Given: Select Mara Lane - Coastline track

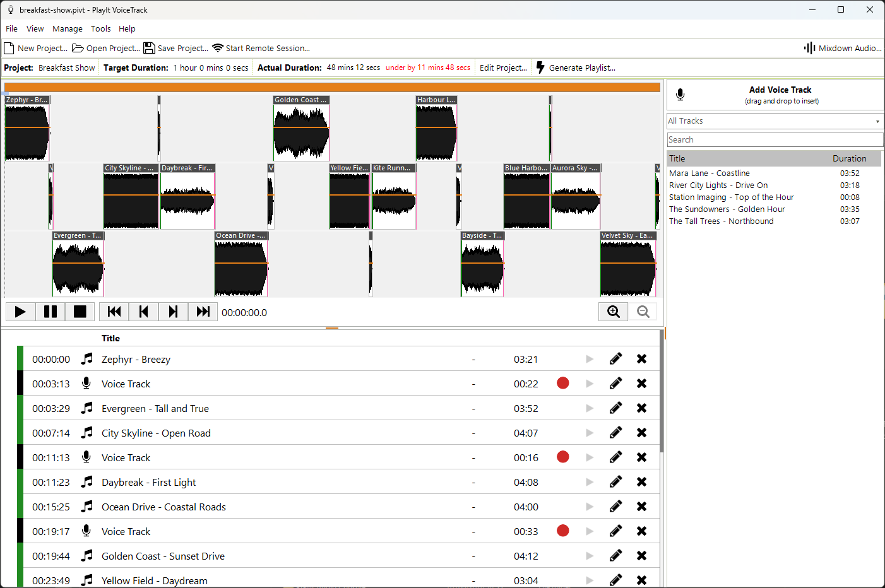Looking at the screenshot, I should pyautogui.click(x=774, y=173).
